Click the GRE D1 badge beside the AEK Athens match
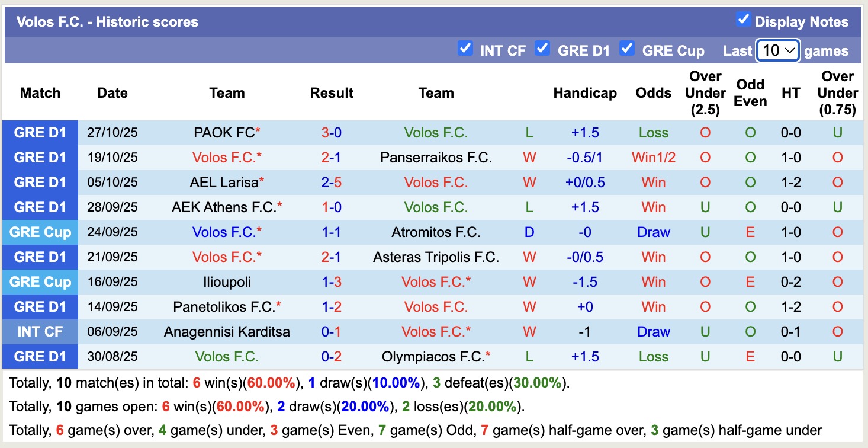Screen dimensions: 868x448 pyautogui.click(x=40, y=207)
